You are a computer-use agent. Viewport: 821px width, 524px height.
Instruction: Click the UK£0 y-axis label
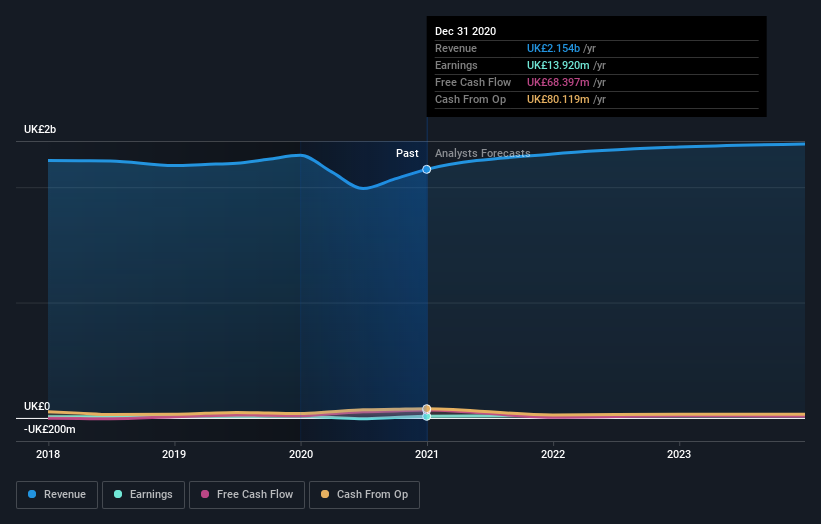(x=37, y=406)
